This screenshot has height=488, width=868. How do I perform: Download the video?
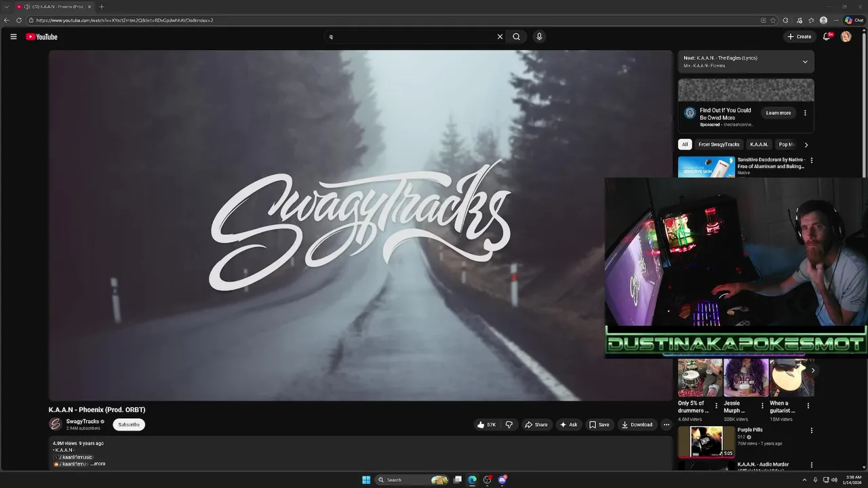(637, 425)
